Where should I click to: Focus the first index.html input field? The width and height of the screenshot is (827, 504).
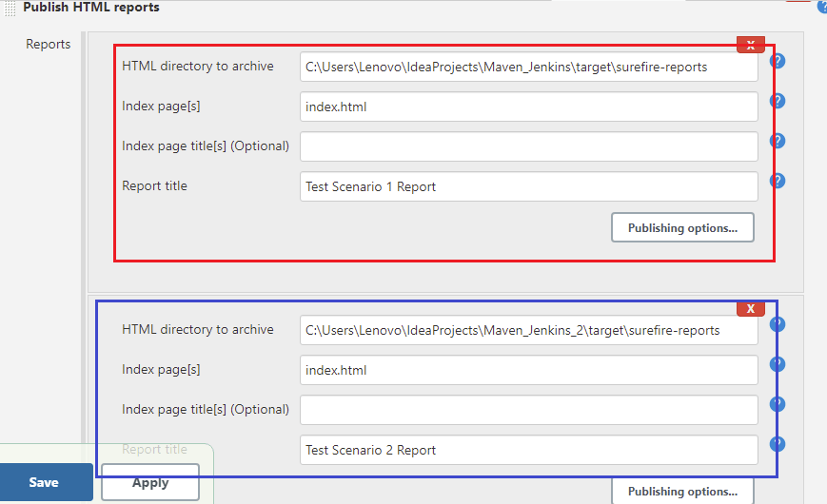pyautogui.click(x=528, y=107)
